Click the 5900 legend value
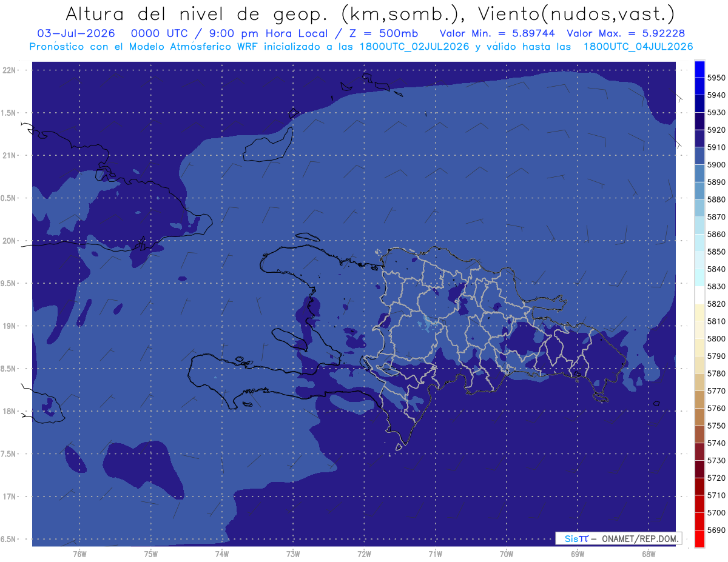728x562 pixels. (716, 164)
